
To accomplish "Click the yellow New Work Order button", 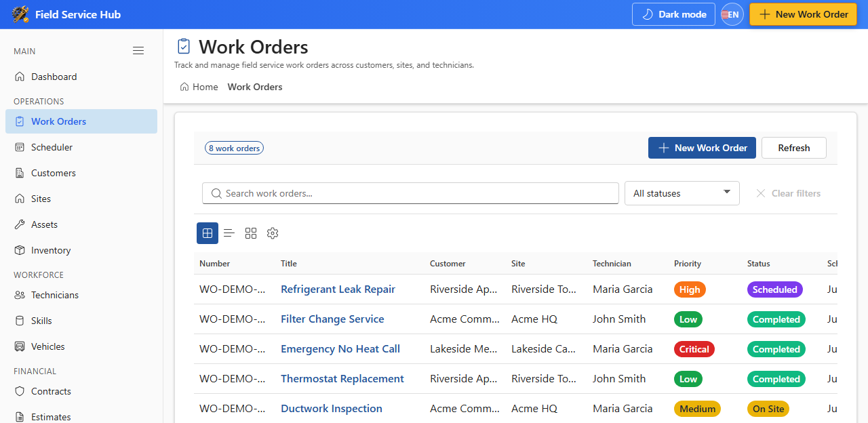I will click(x=803, y=14).
